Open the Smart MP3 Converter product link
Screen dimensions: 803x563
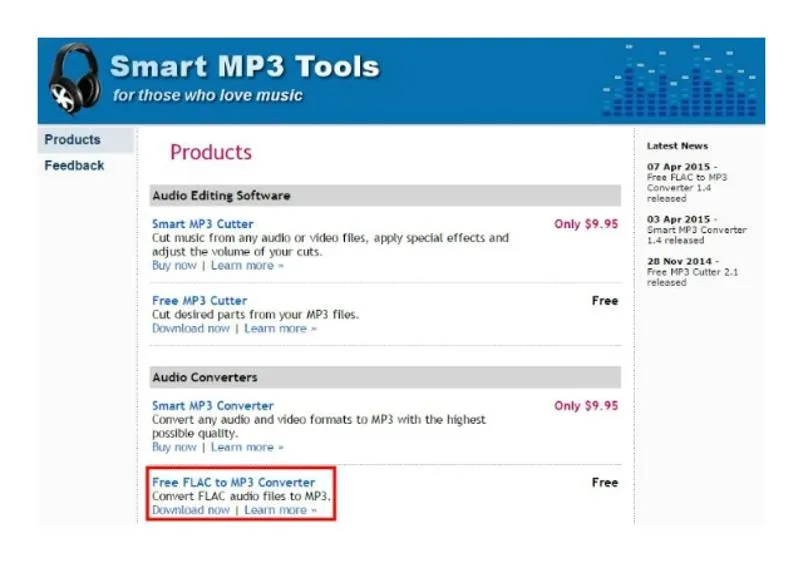[213, 406]
